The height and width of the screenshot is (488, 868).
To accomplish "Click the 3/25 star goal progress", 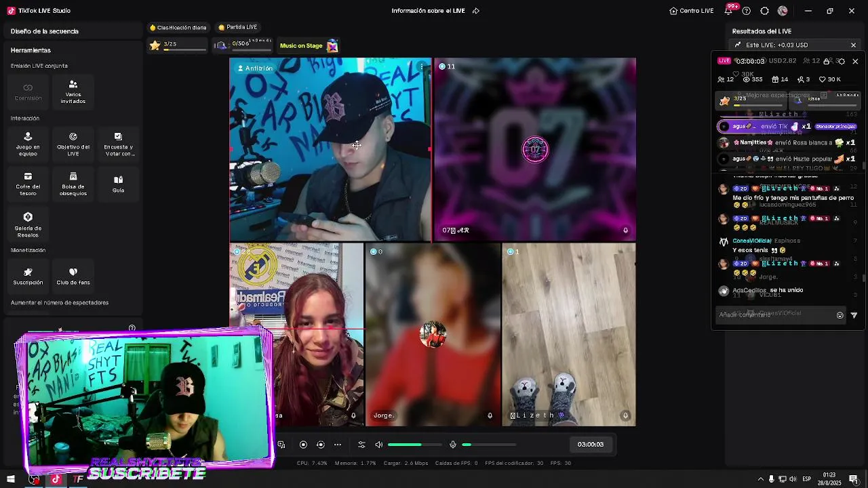I will coord(178,45).
